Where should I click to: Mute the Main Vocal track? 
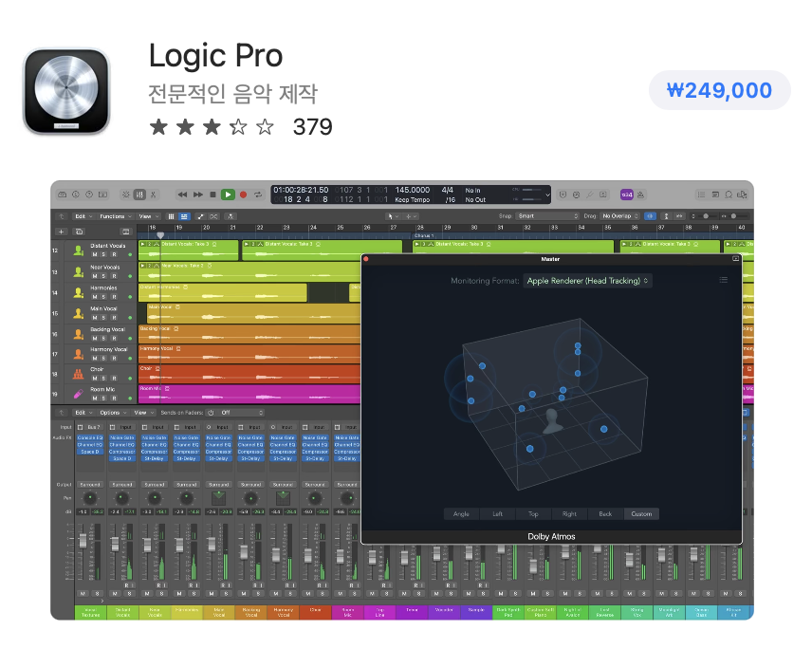tap(95, 318)
